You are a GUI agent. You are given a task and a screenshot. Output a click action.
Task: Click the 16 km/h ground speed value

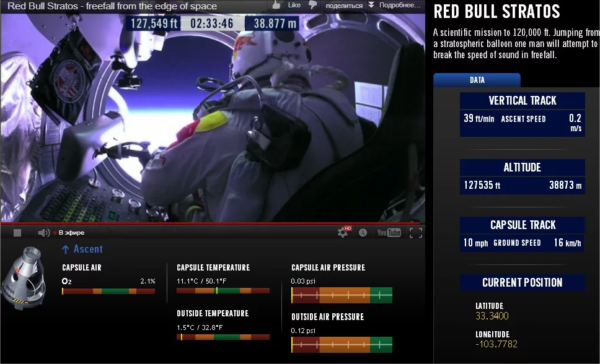(x=568, y=243)
